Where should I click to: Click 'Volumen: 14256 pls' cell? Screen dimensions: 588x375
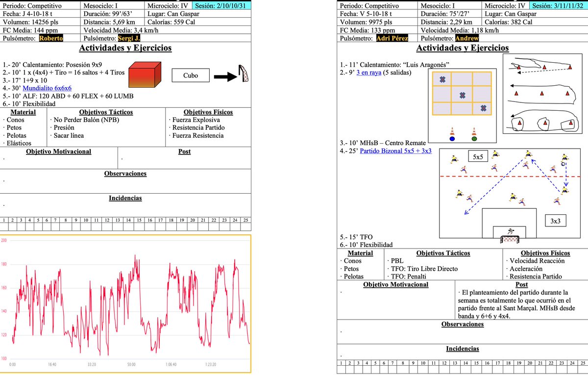click(x=41, y=22)
